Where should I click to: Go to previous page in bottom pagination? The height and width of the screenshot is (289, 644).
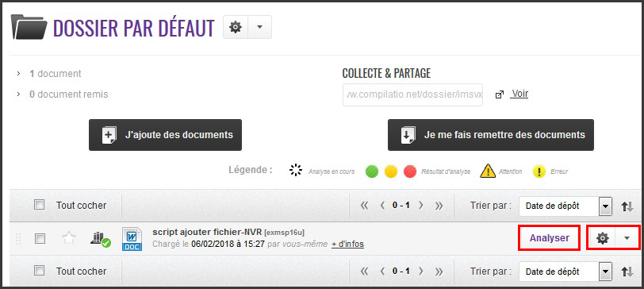[x=382, y=272]
